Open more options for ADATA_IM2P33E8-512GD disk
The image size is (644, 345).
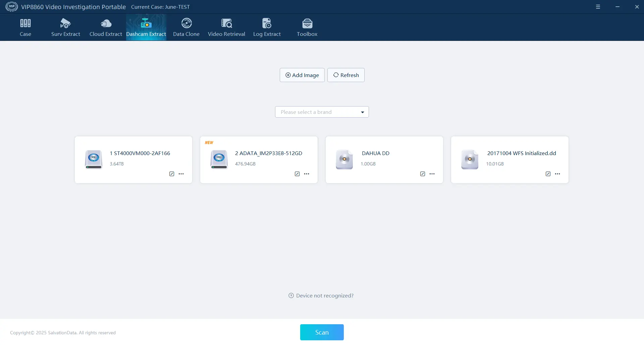coord(307,174)
